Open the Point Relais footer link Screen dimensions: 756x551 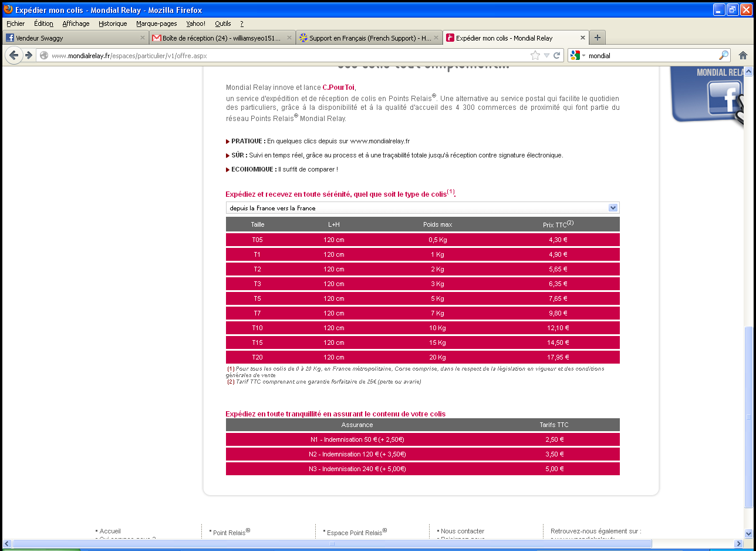[x=231, y=532]
